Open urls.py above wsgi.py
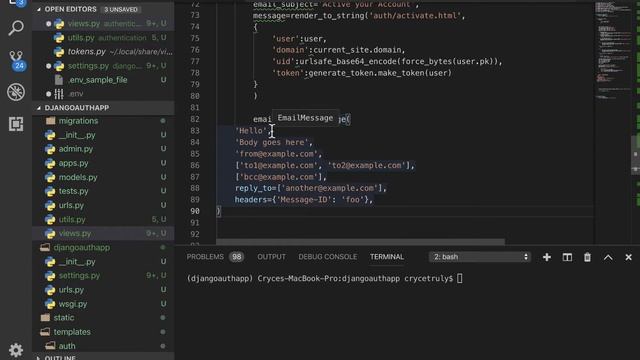The width and height of the screenshot is (640, 360). pyautogui.click(x=104, y=290)
